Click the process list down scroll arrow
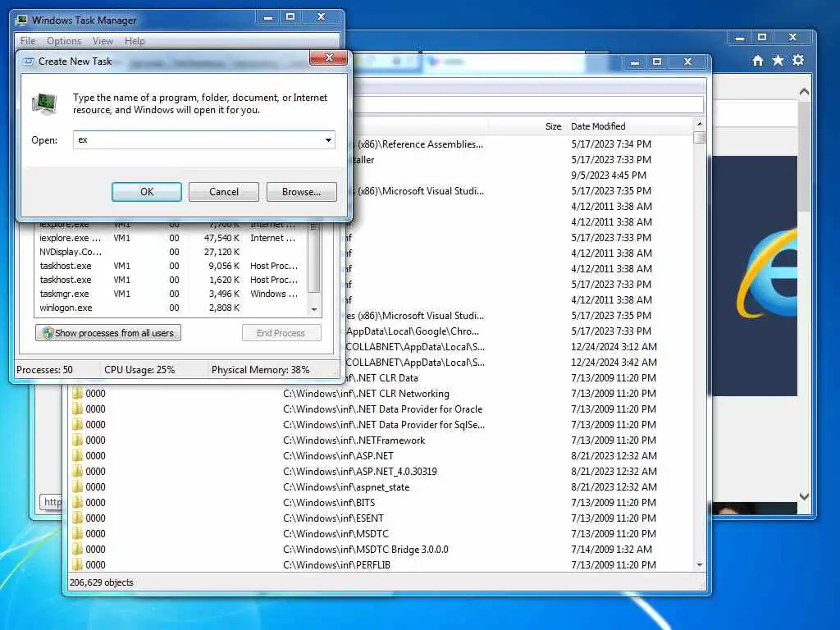The height and width of the screenshot is (630, 840). [314, 309]
